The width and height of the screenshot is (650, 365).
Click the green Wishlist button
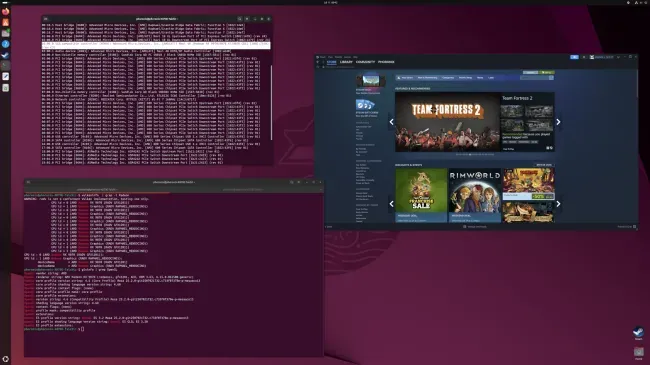point(547,72)
